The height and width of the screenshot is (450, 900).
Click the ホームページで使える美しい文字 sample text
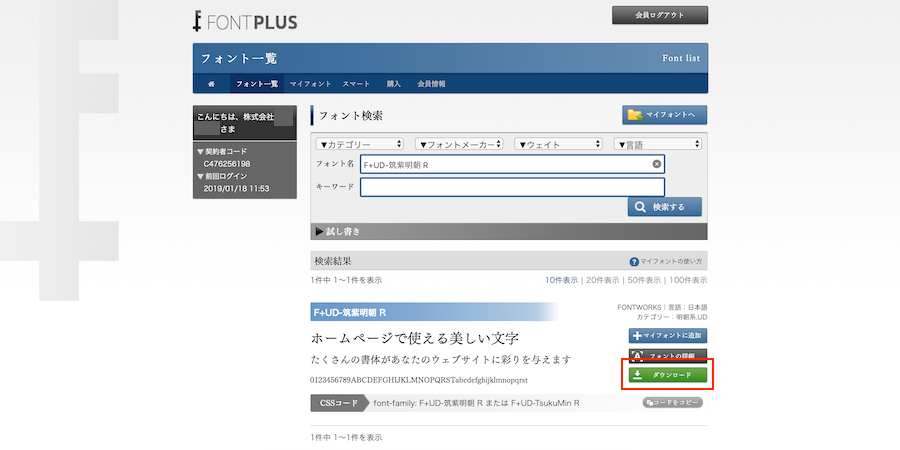tap(414, 338)
